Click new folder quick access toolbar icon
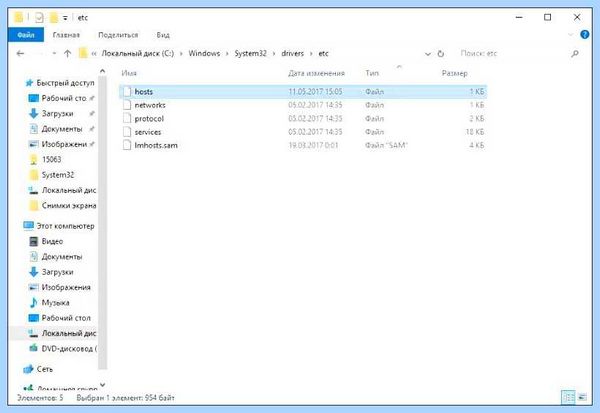 click(x=54, y=18)
